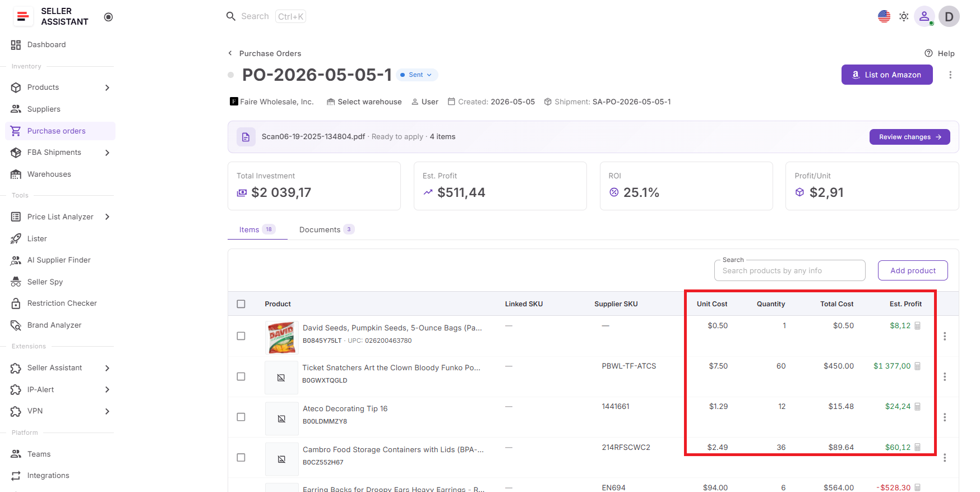The image size is (980, 492).
Task: Click calculator icon beside $8,12 profit
Action: pyautogui.click(x=918, y=326)
